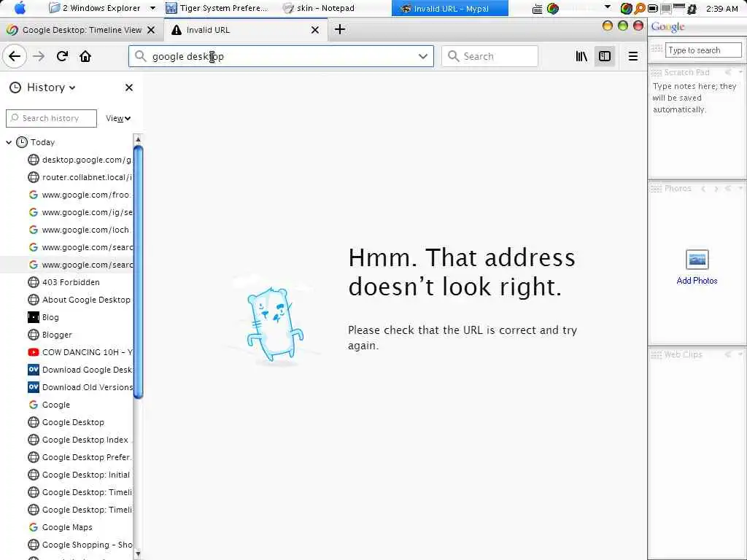Click the colorful globe tray icon

553,8
